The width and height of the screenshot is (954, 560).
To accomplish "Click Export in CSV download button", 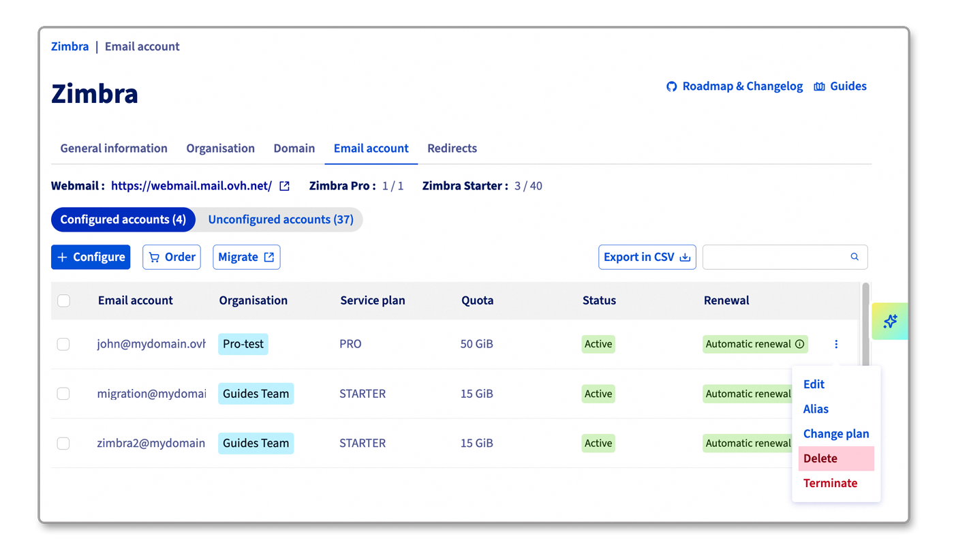I will (647, 257).
